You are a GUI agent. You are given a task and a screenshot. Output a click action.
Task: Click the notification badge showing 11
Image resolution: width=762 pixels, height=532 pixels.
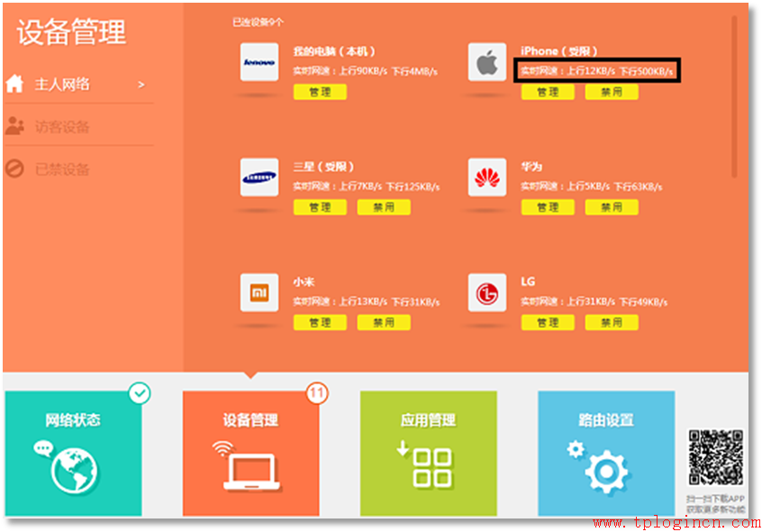319,394
